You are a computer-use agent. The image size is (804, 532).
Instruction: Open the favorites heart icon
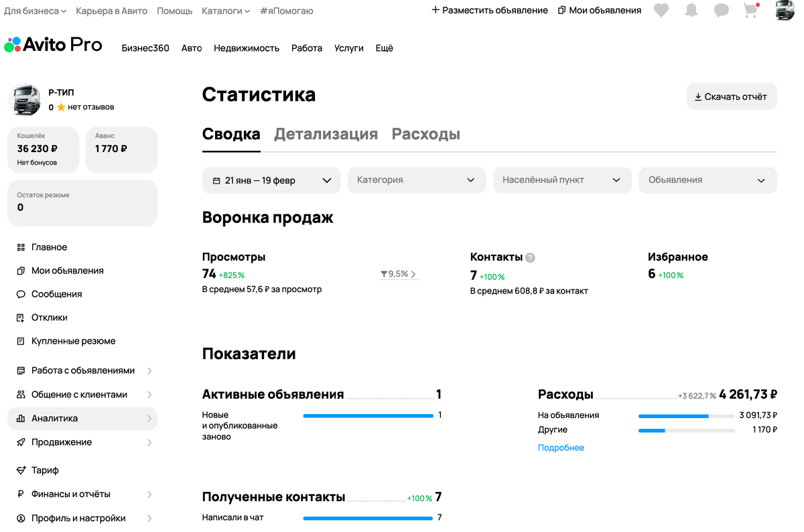tap(661, 11)
